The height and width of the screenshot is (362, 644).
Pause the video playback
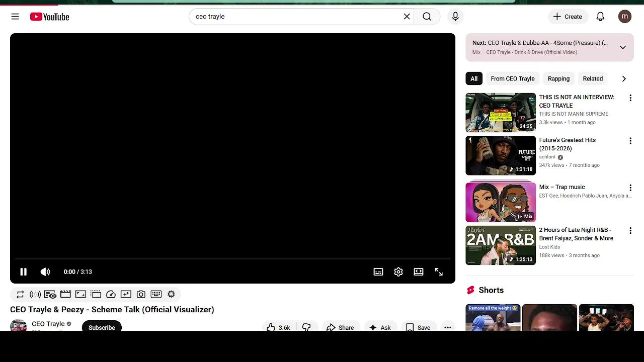23,272
